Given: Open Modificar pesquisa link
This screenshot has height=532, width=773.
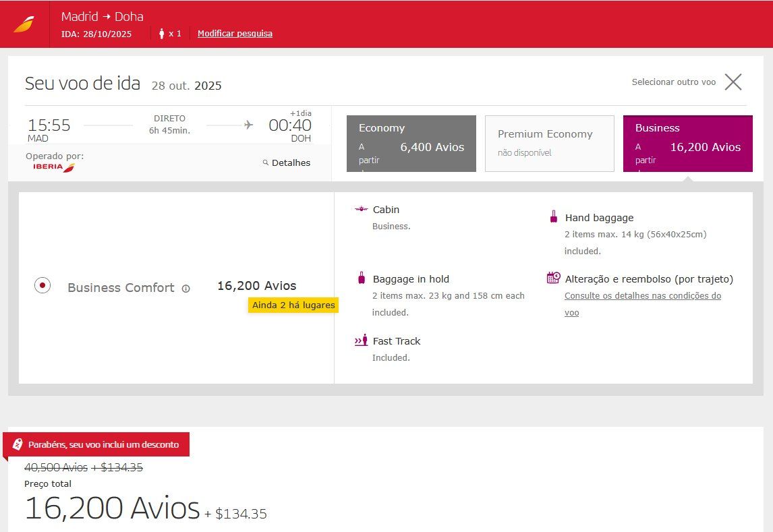Looking at the screenshot, I should (x=235, y=34).
